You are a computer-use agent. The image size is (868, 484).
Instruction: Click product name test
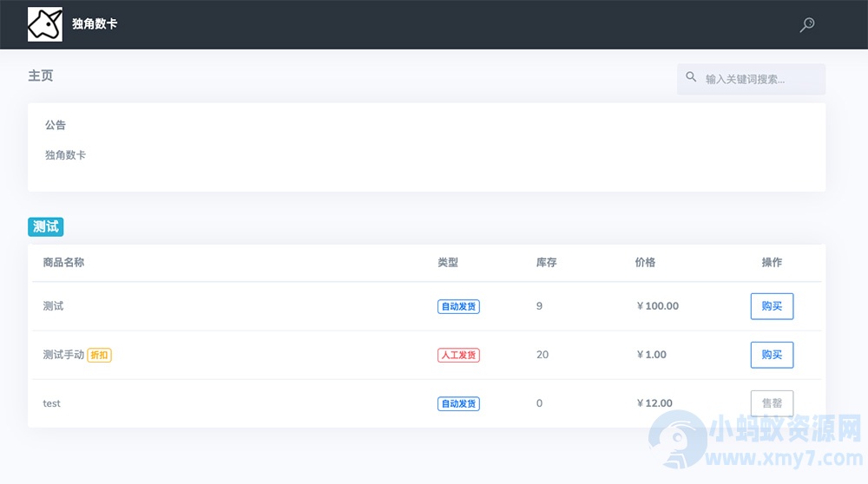(51, 403)
